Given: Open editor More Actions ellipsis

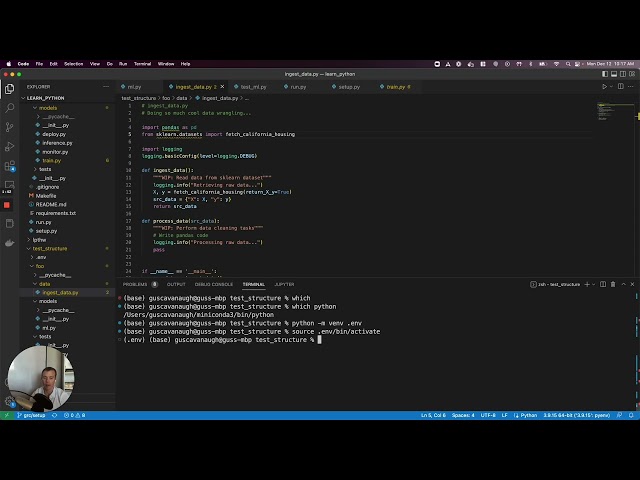Looking at the screenshot, I should (x=631, y=87).
